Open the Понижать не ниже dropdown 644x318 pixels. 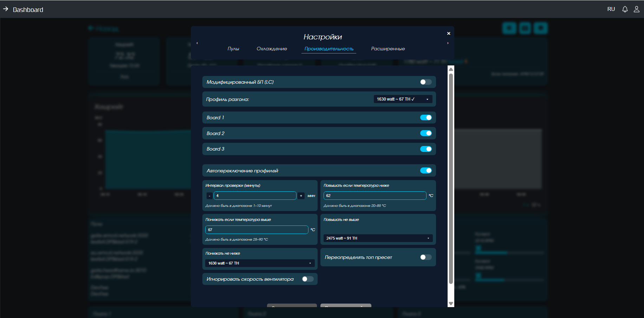260,263
